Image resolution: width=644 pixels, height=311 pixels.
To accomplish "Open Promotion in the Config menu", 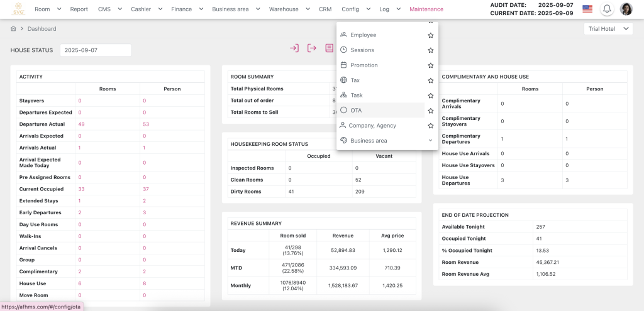I will coord(364,65).
